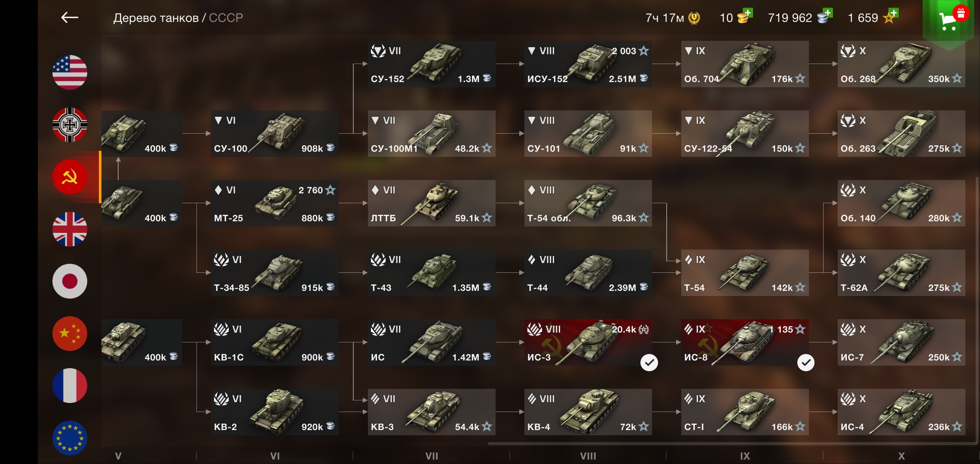
Task: Select the active USSR flag tab
Action: click(x=70, y=177)
